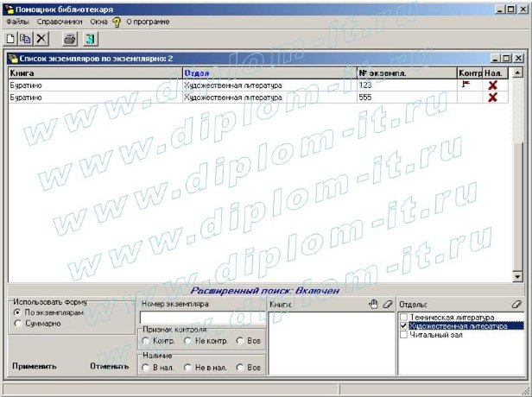Click the Exit door toolbar icon
The height and width of the screenshot is (397, 532).
click(x=87, y=39)
